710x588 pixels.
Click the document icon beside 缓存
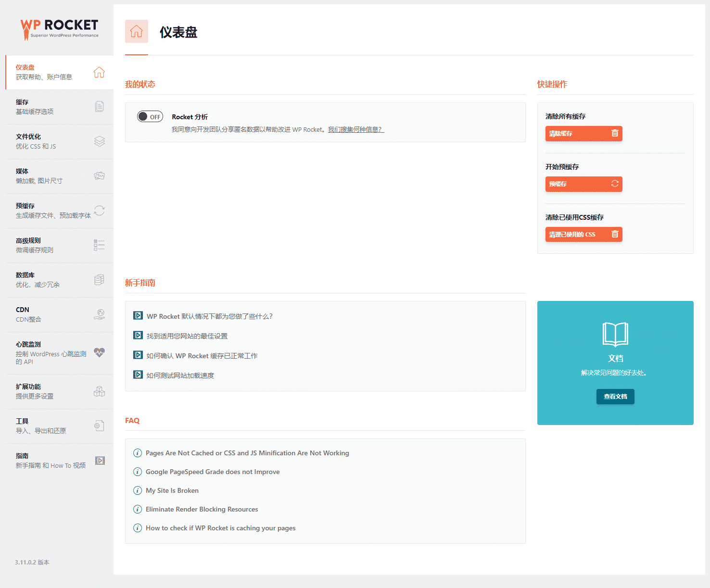pos(99,106)
